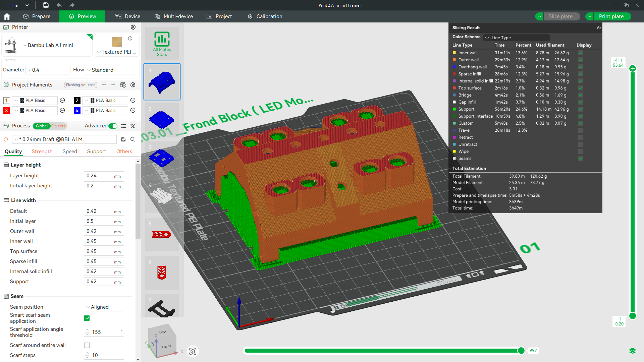Image resolution: width=644 pixels, height=362 pixels.
Task: Open the Project Filaments settings gear
Action: [x=133, y=85]
